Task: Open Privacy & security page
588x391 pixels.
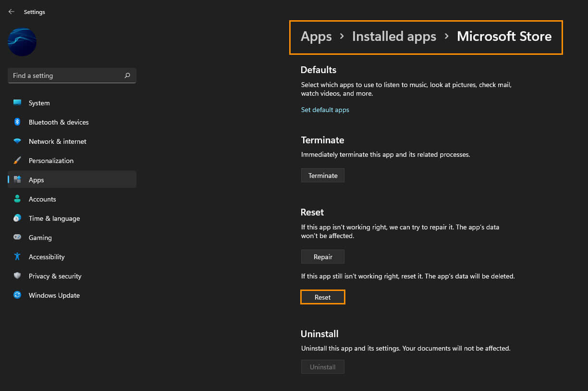Action: [55, 276]
